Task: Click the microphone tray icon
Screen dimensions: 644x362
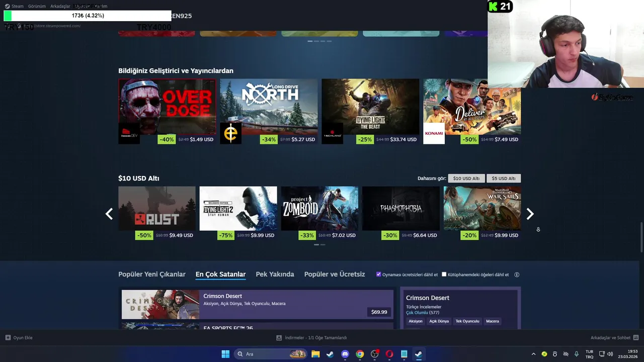Action: (577, 354)
